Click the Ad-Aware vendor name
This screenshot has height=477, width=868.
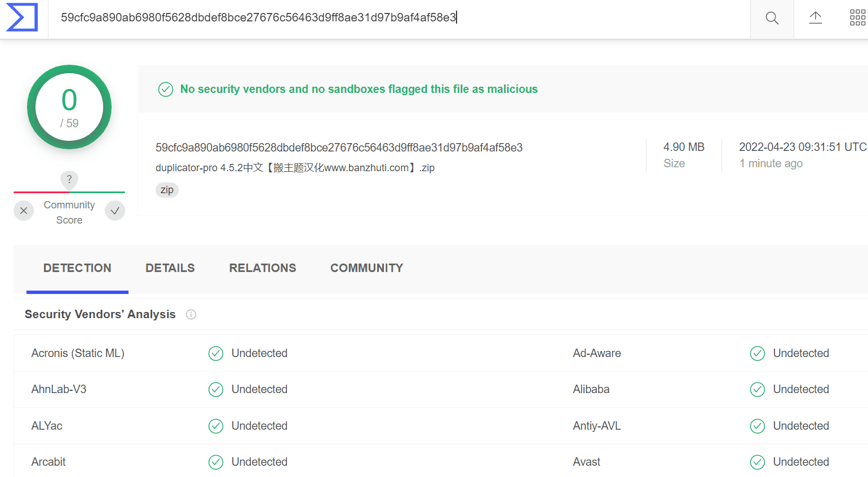tap(597, 353)
